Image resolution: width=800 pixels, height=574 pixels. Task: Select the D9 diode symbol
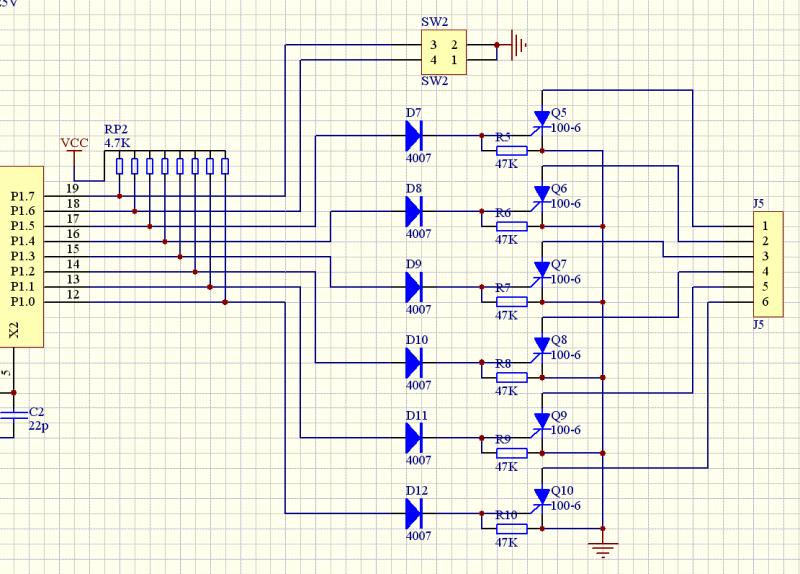(414, 287)
